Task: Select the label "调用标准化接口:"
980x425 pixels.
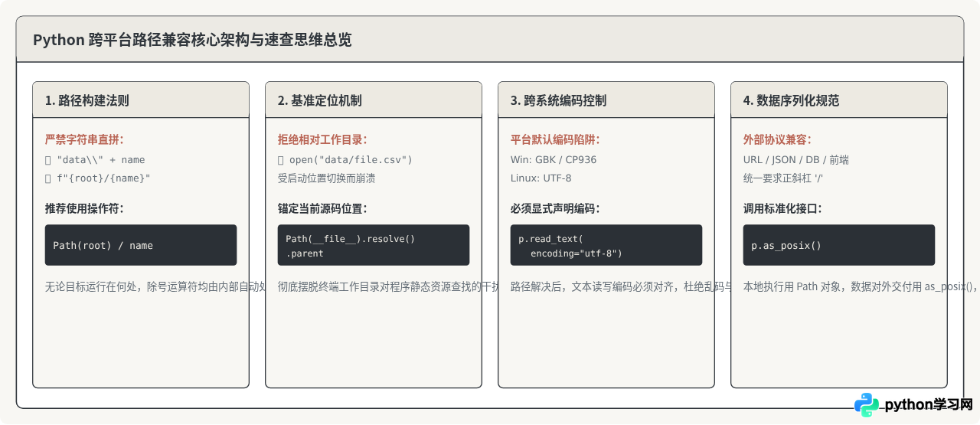Action: (782, 208)
